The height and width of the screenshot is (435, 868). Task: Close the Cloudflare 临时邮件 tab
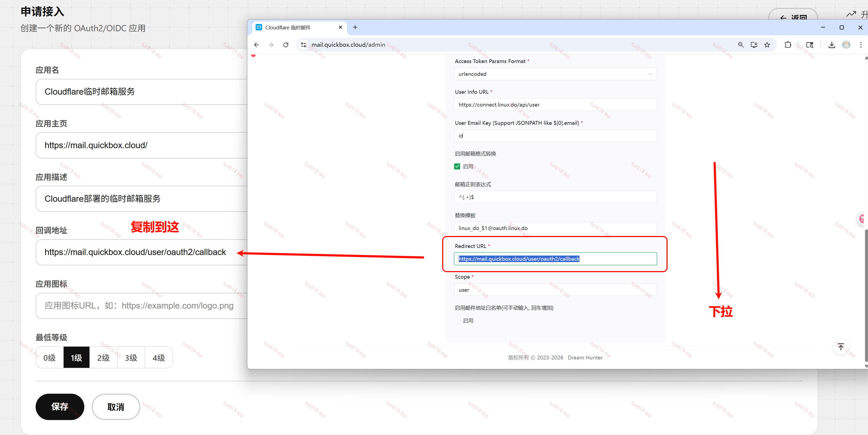340,27
